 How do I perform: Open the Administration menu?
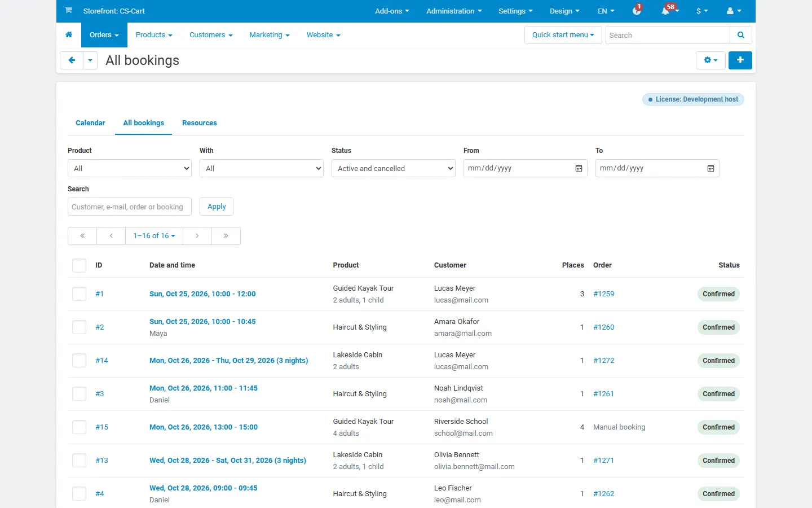[454, 11]
